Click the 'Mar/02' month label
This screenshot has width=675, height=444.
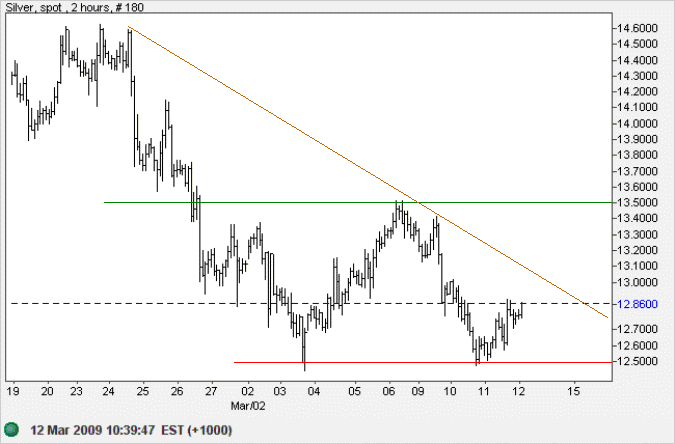point(248,406)
